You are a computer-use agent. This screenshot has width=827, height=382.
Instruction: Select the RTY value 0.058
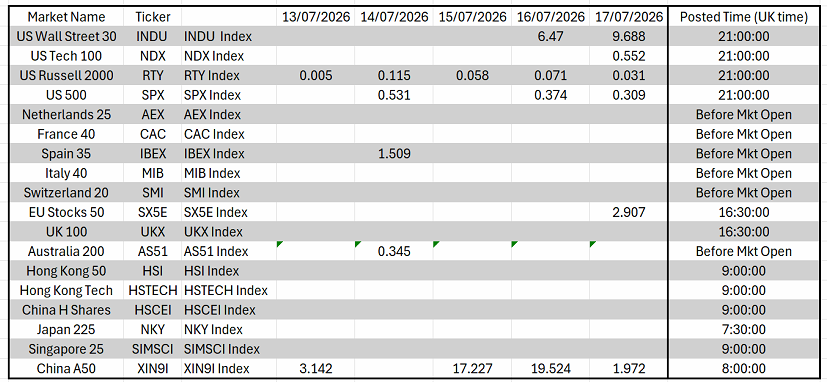(x=472, y=75)
